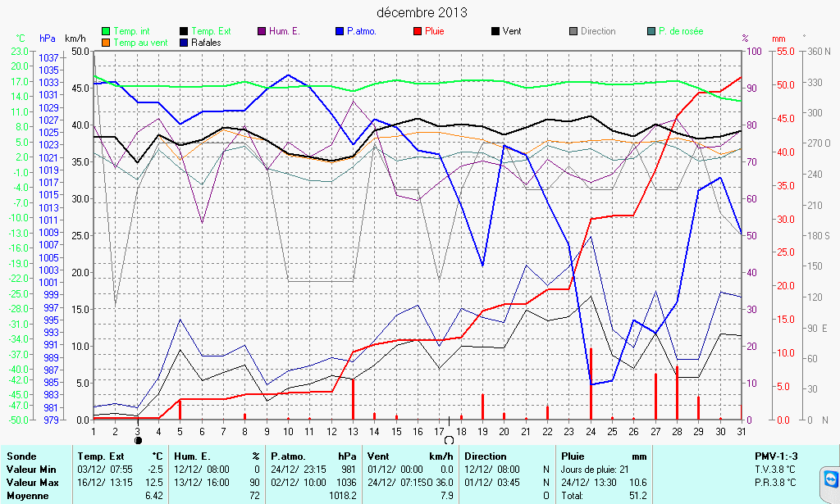840x504 pixels.
Task: Click the '1037' hPa axis value
Action: click(48, 58)
